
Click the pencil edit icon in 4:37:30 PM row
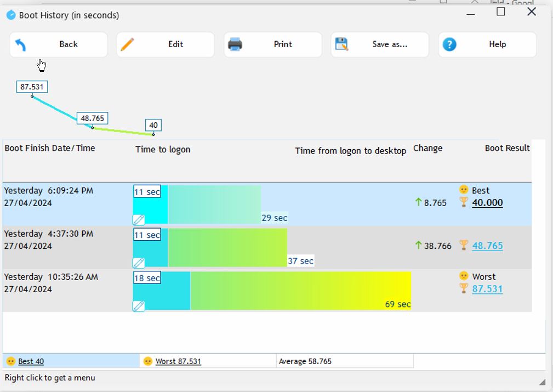coord(139,263)
